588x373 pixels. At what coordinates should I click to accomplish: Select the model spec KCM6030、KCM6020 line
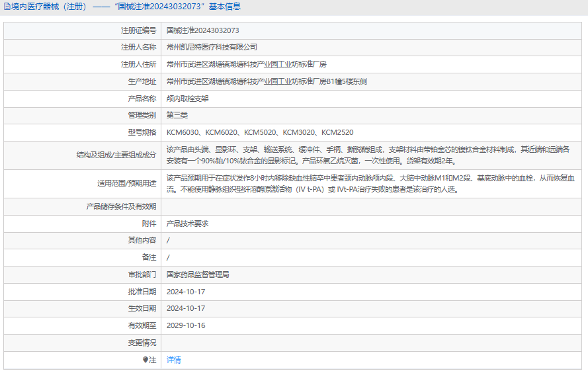[260, 132]
